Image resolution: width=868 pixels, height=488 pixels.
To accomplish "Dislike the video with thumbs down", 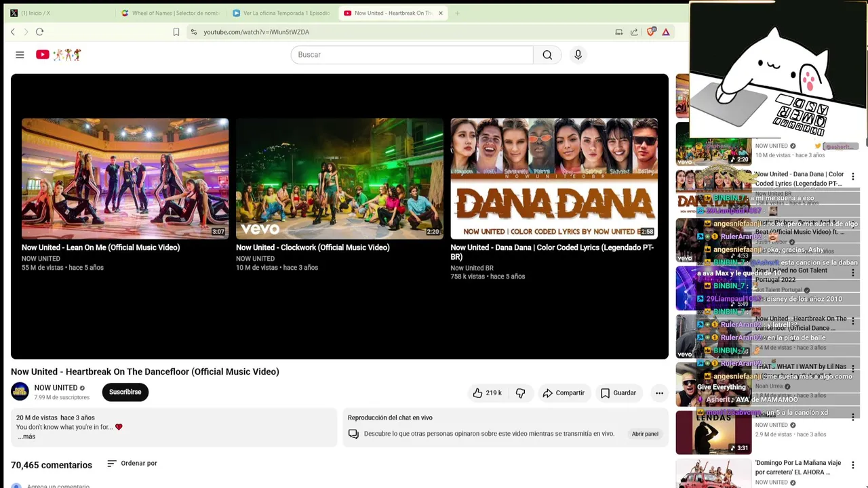I will pyautogui.click(x=520, y=393).
